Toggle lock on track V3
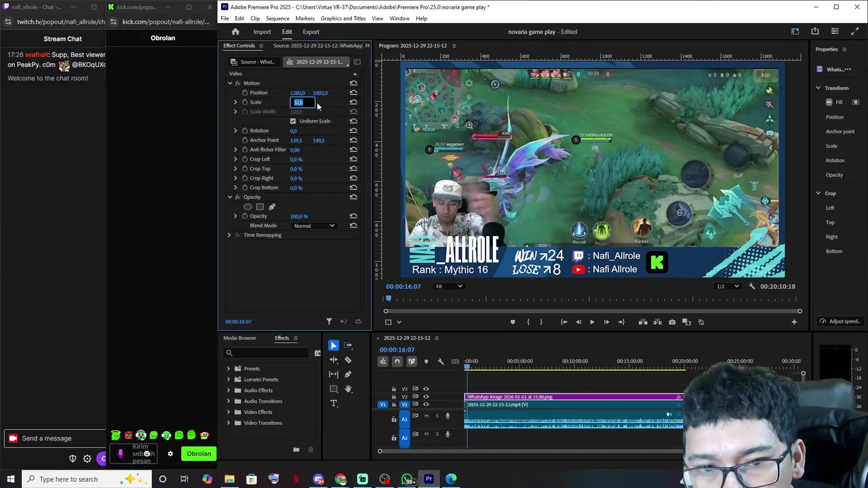Image resolution: width=868 pixels, height=488 pixels. [394, 389]
